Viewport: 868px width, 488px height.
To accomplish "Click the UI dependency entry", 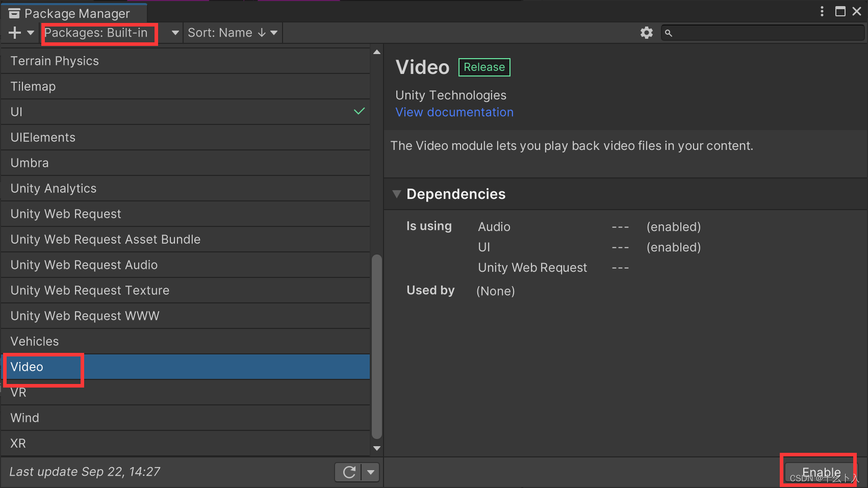I will pos(484,247).
